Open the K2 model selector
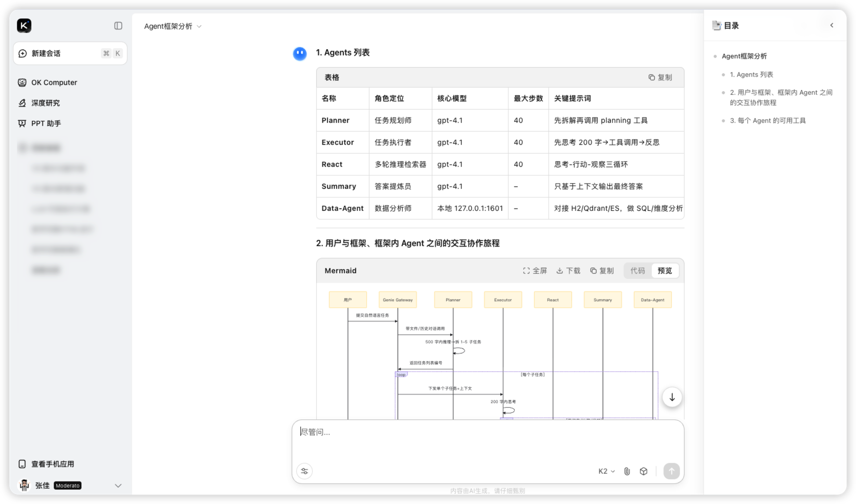 coord(606,471)
